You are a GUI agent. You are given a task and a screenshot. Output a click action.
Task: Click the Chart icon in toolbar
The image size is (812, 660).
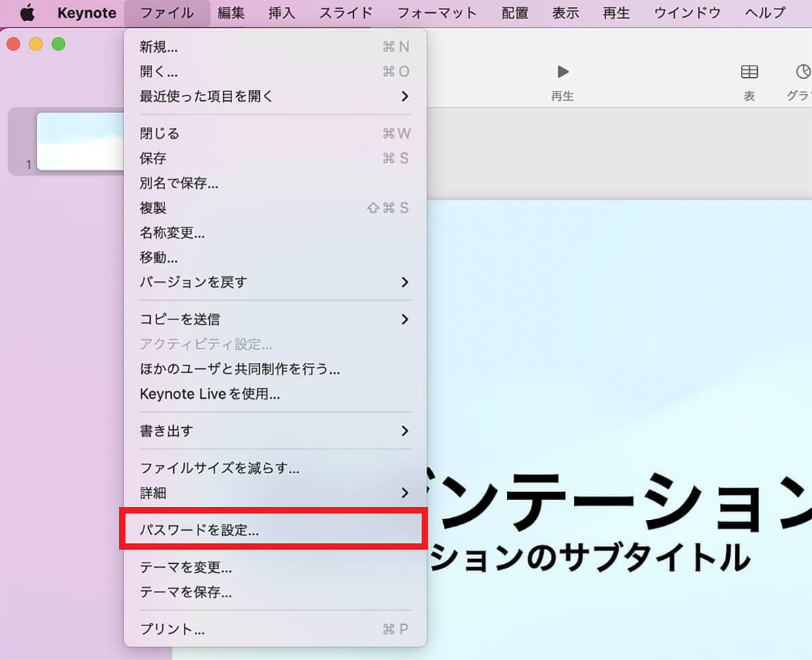coord(803,72)
